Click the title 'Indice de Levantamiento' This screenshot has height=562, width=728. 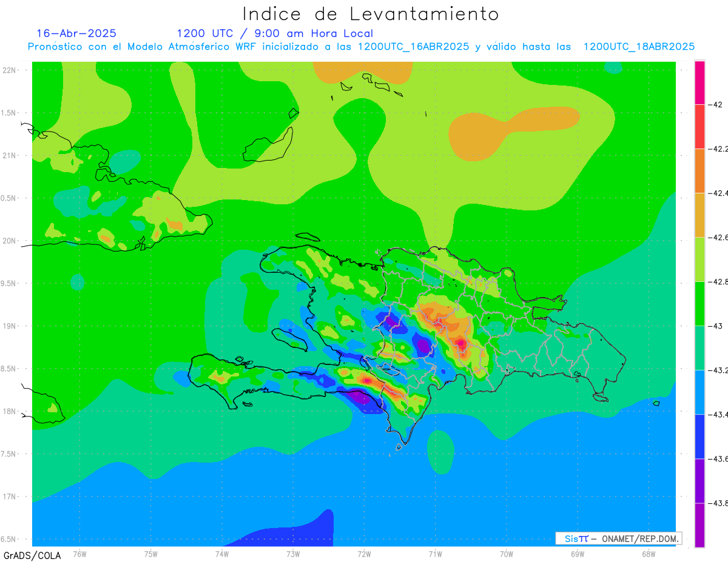click(x=371, y=13)
